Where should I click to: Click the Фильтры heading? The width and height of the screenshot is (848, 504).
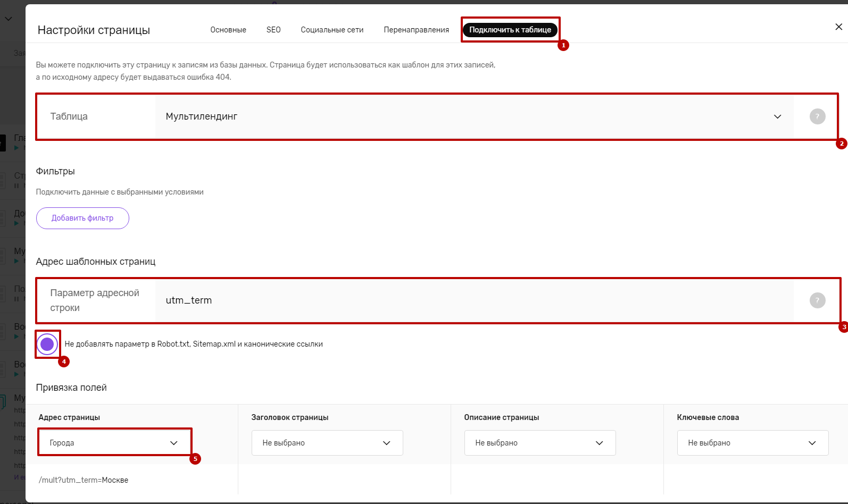point(55,171)
